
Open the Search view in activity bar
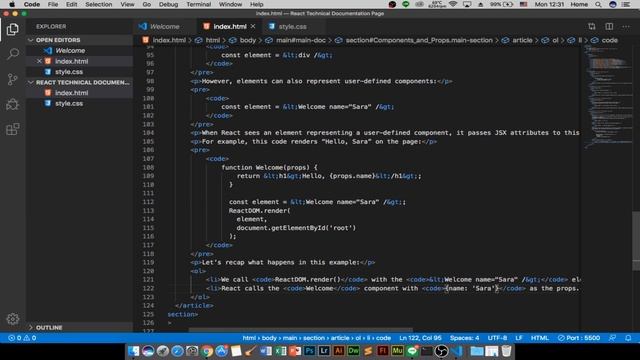13,54
